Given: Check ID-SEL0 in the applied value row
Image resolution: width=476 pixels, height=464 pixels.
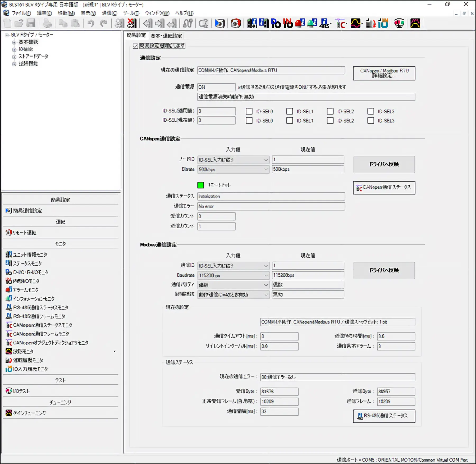Looking at the screenshot, I should [x=249, y=111].
